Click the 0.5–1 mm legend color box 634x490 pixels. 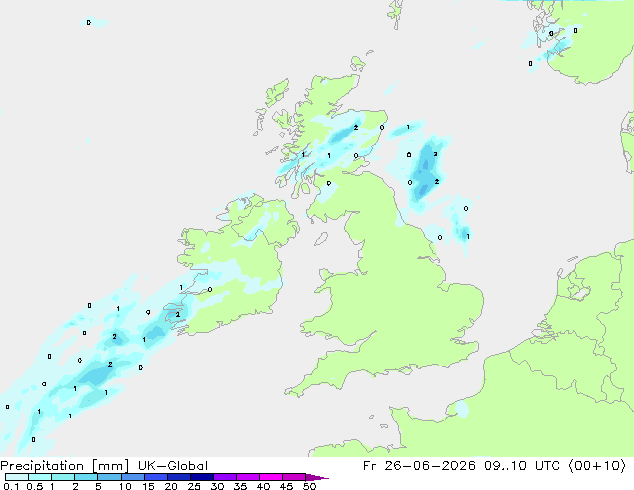40,477
